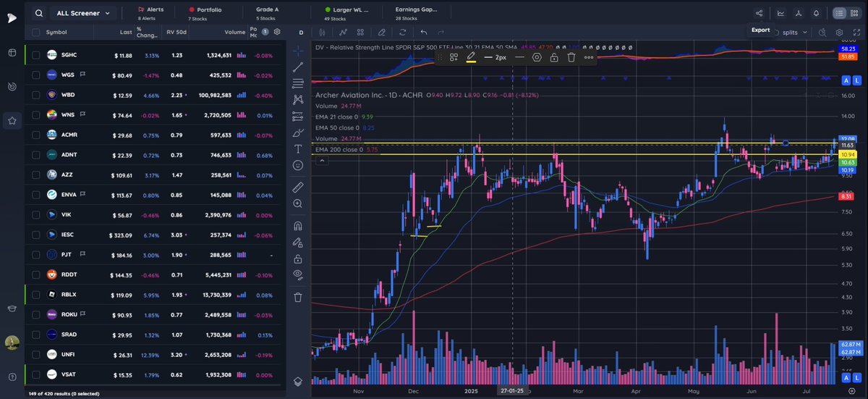Screen dimensions: 868x399
Task: Open the line chart view icon
Action: 780,13
